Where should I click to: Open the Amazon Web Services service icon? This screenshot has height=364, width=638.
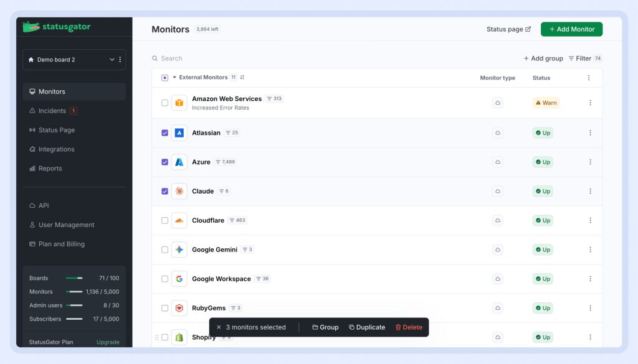(179, 103)
